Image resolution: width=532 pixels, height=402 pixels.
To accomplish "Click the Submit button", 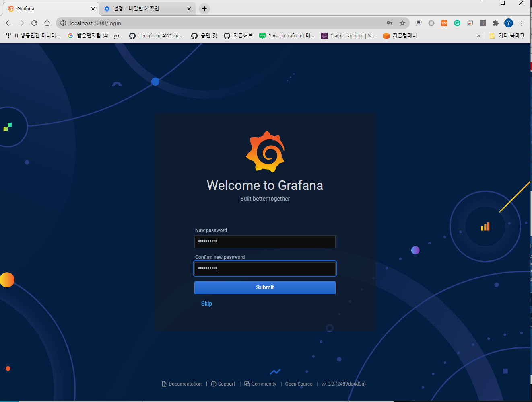I will tap(265, 287).
